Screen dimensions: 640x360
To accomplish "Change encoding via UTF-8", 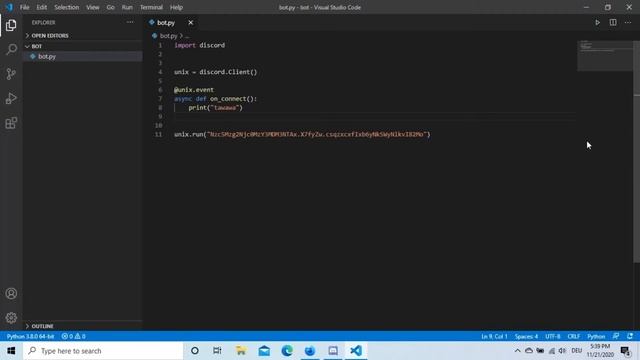I will click(553, 336).
